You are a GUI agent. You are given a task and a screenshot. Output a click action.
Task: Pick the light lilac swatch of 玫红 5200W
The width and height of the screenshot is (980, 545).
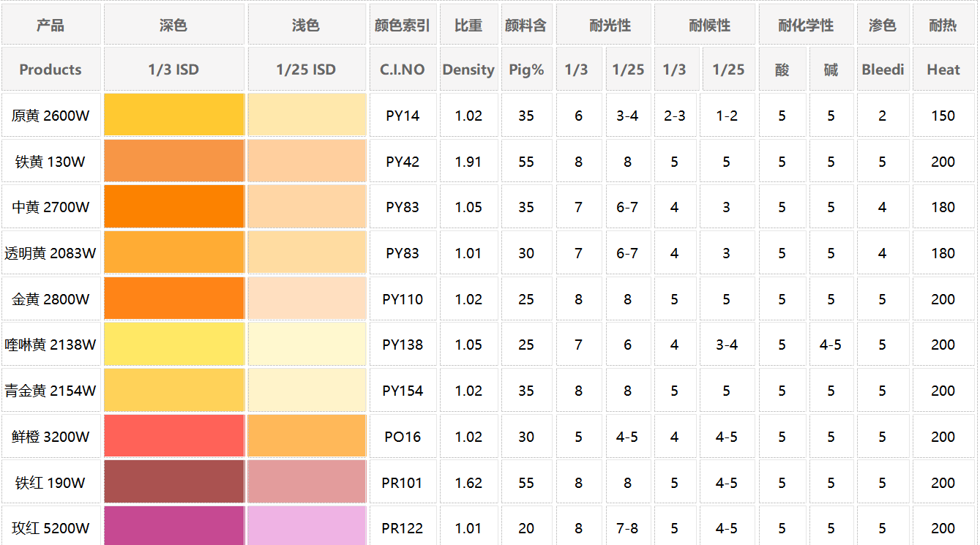click(x=307, y=526)
